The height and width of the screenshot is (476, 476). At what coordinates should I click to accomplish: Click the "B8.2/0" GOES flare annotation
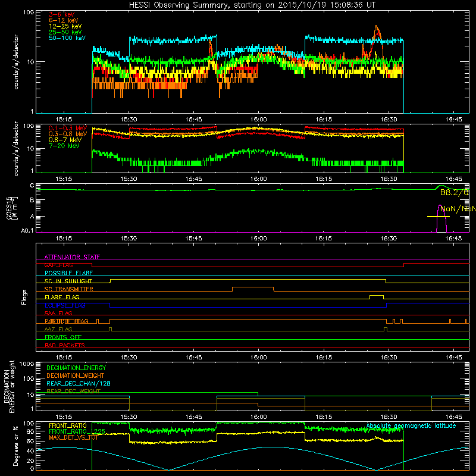(455, 193)
